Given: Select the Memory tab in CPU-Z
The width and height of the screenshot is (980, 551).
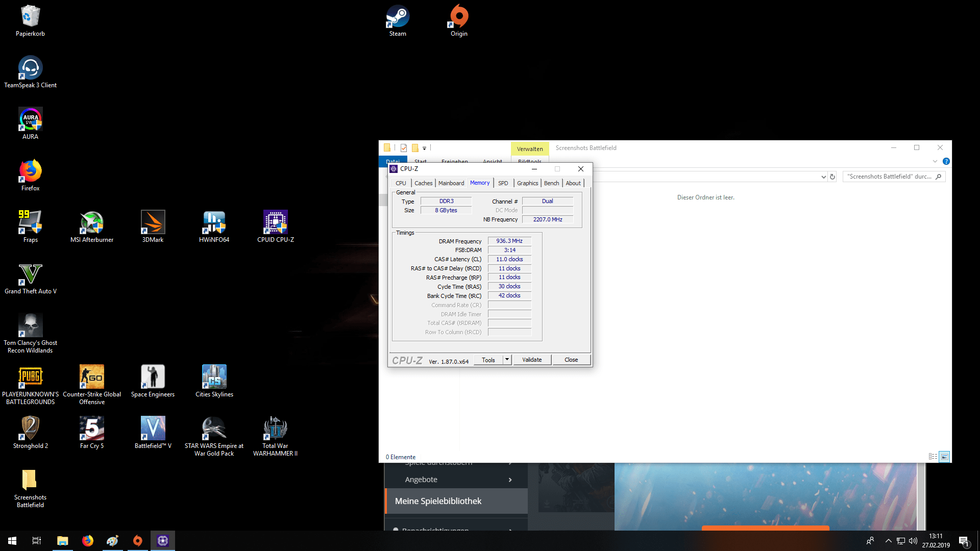Looking at the screenshot, I should (x=480, y=183).
